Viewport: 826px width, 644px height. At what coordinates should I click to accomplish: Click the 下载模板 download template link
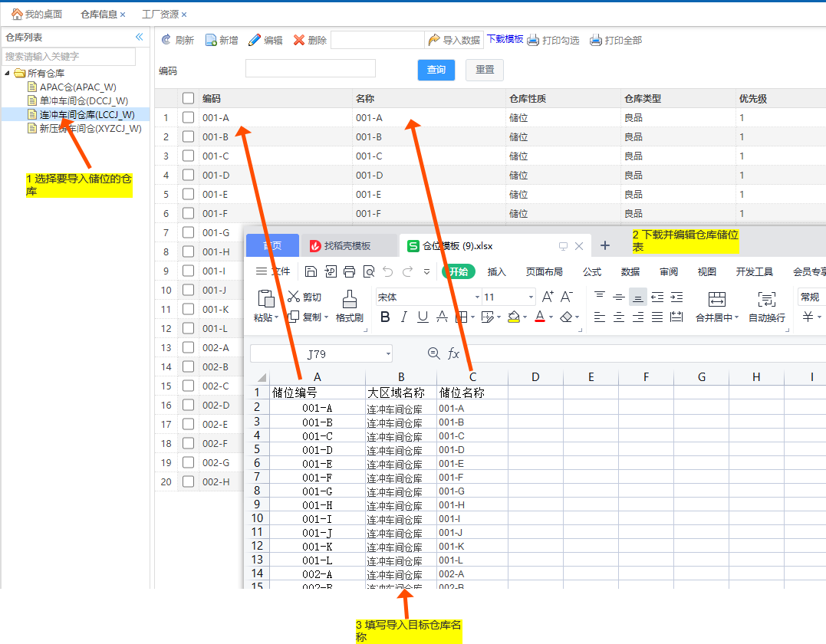(x=505, y=39)
